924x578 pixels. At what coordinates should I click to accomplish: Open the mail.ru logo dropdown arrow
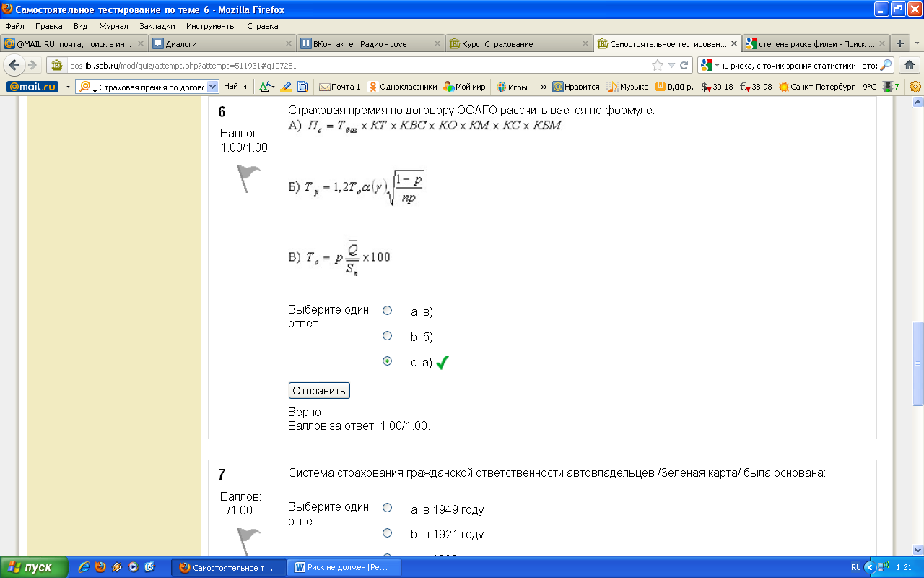68,87
